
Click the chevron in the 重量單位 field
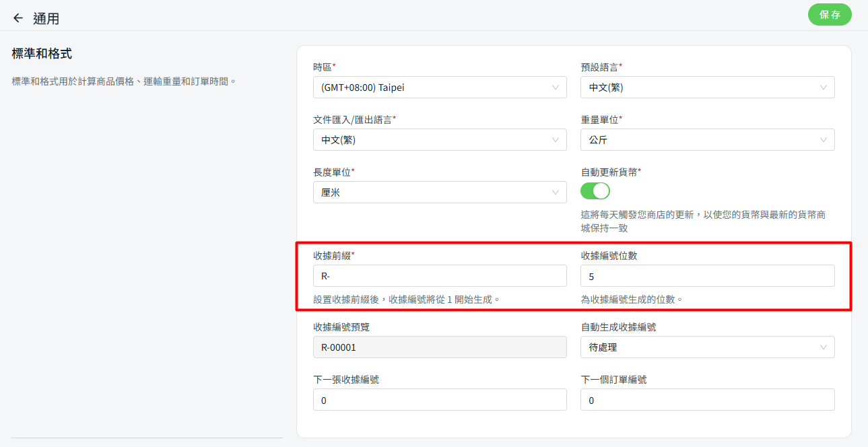824,140
